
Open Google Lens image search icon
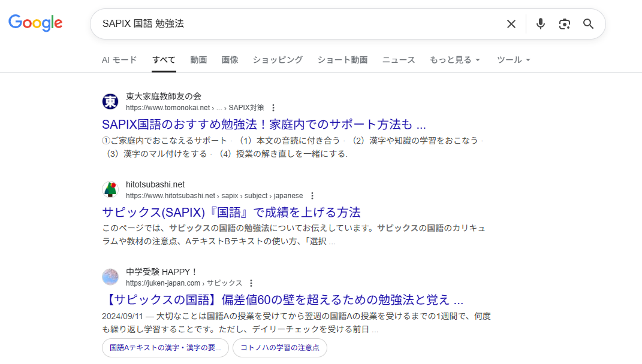564,24
